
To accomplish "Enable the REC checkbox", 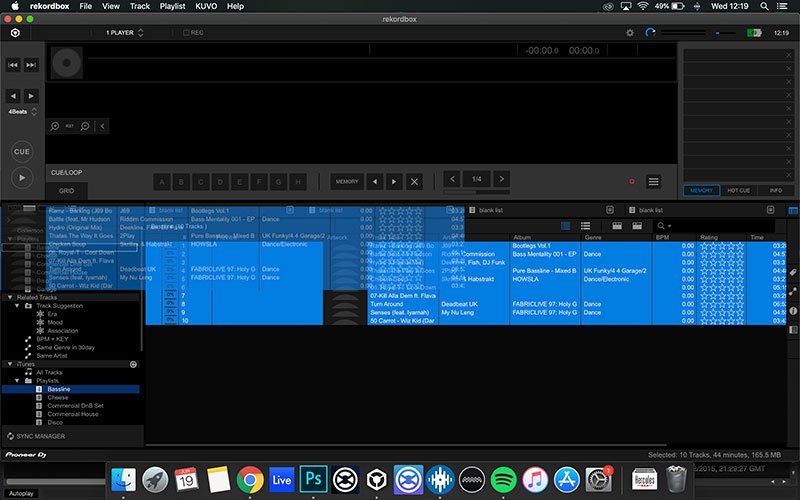I will coord(186,33).
